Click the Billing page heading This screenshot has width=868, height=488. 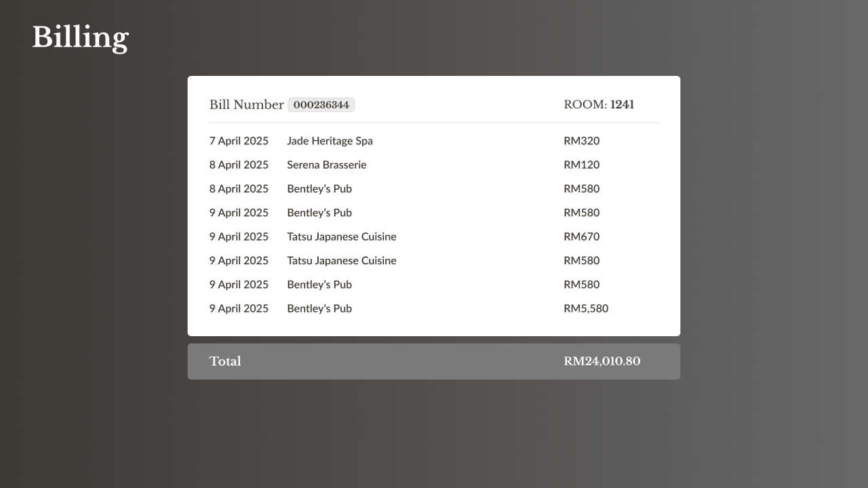coord(80,37)
